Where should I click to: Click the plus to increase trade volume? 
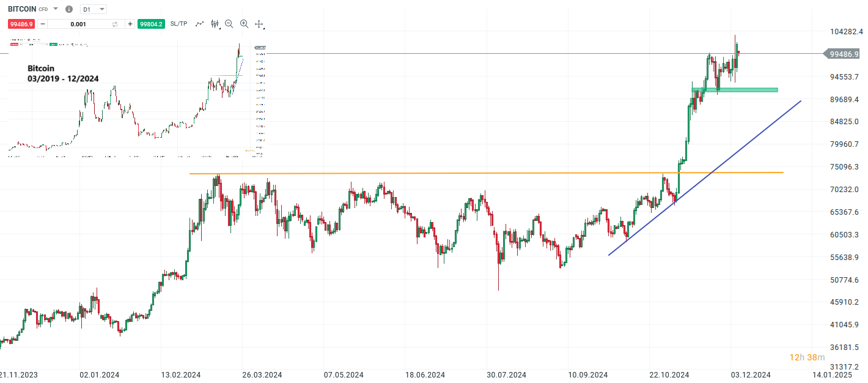[x=130, y=24]
